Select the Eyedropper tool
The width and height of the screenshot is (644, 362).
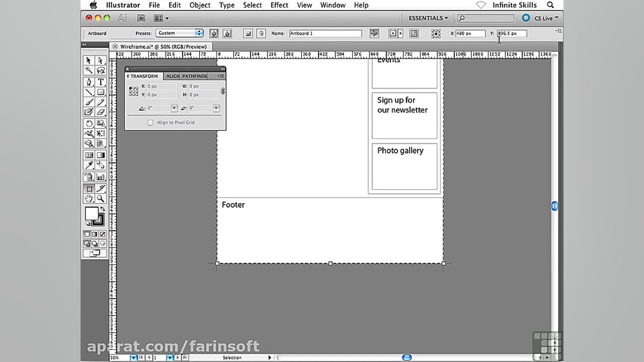pyautogui.click(x=89, y=165)
